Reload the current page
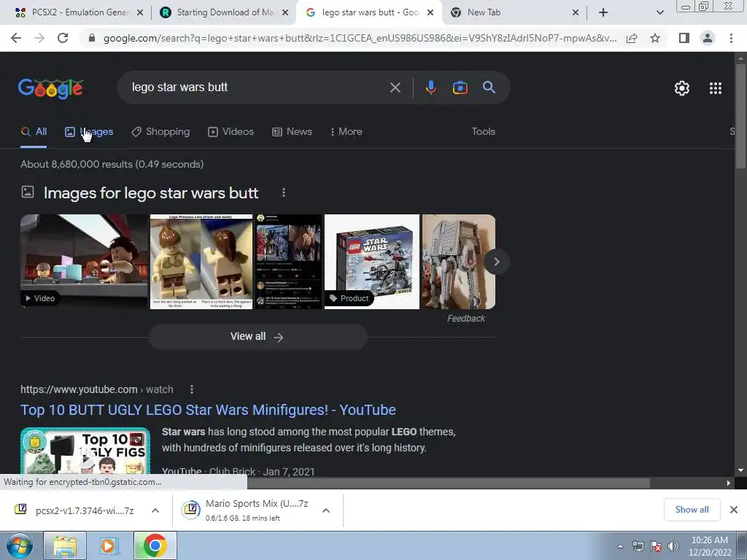 (x=63, y=38)
